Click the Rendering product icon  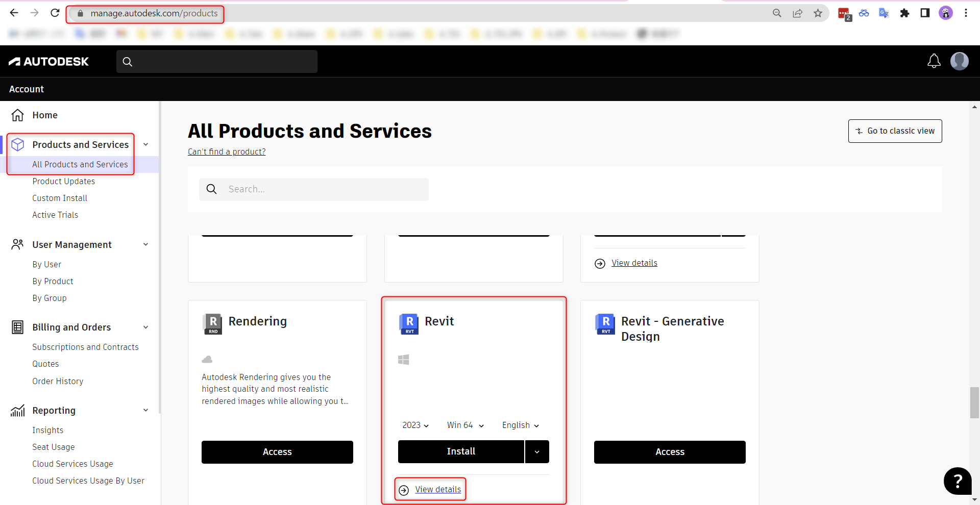213,324
